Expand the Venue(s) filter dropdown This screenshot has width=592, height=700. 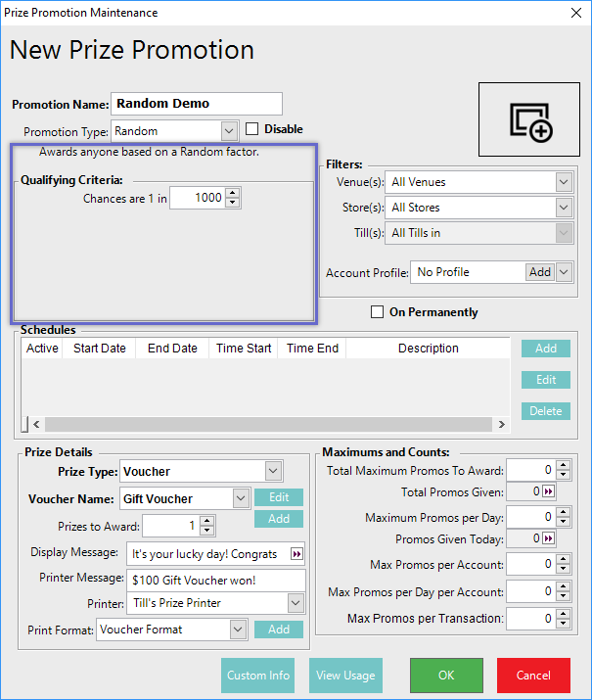click(563, 182)
